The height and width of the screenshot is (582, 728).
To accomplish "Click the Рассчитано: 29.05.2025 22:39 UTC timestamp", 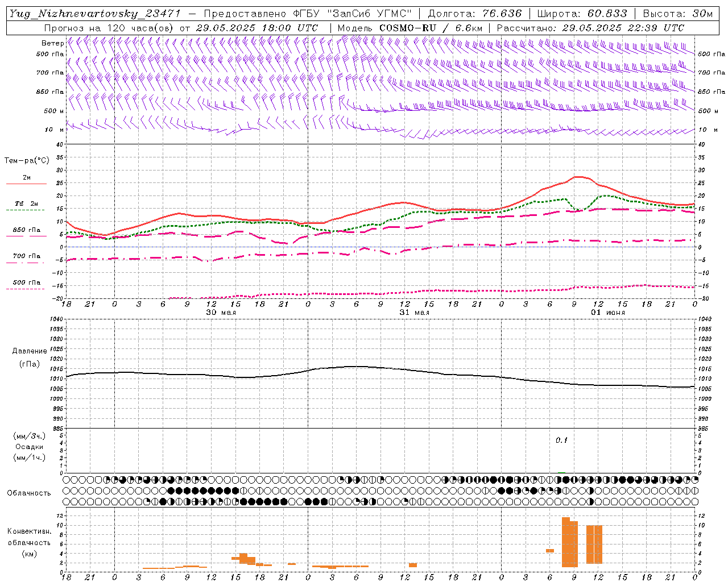I will click(590, 27).
